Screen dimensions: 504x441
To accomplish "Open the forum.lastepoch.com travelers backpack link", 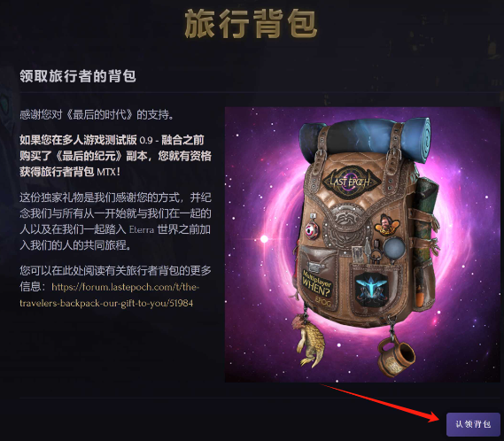I will click(x=109, y=295).
